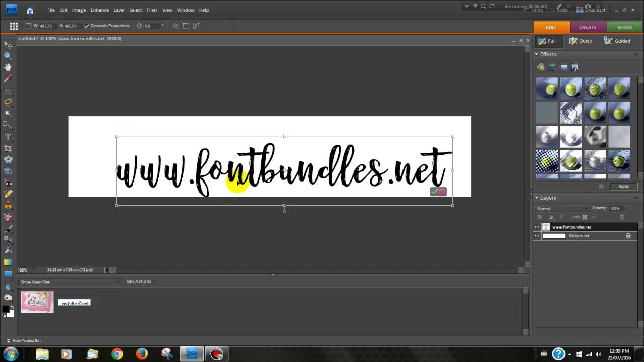
Task: Select the pink image thumbnail in Project Bin
Action: coord(37,302)
